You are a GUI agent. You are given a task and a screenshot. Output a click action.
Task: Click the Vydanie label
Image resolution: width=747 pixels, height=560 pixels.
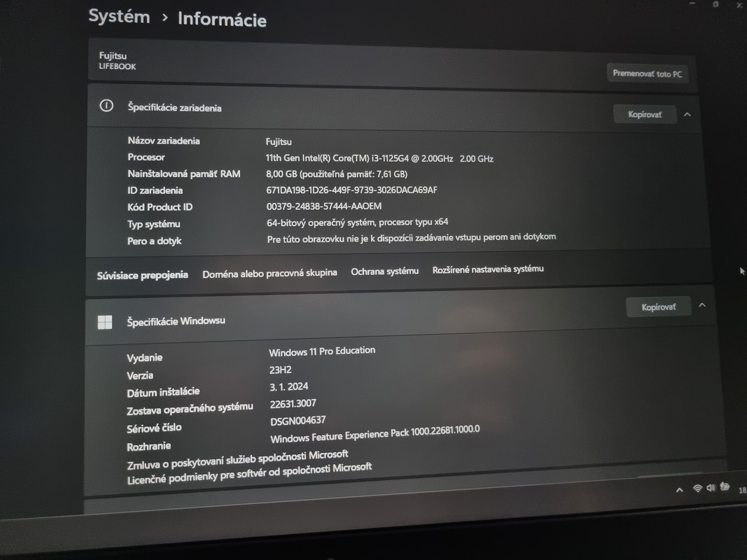[x=144, y=358]
